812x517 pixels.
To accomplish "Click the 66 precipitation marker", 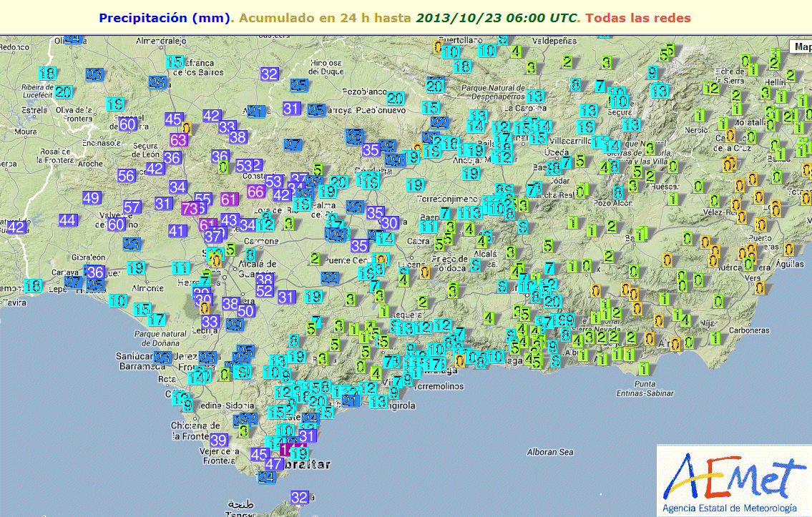I will pyautogui.click(x=256, y=192).
